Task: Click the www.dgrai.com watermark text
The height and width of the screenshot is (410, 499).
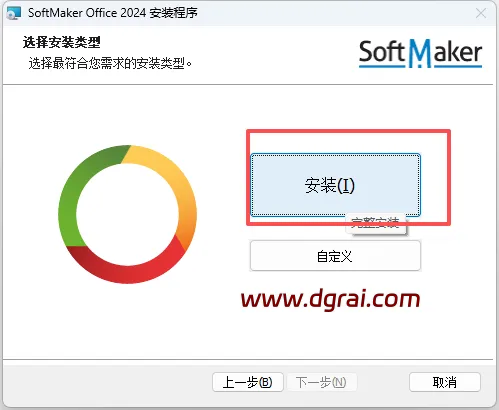Action: click(x=330, y=299)
